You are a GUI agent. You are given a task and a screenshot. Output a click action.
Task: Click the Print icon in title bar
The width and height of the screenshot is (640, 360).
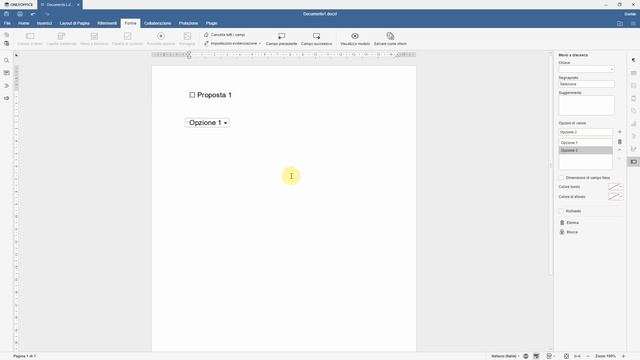pos(20,14)
